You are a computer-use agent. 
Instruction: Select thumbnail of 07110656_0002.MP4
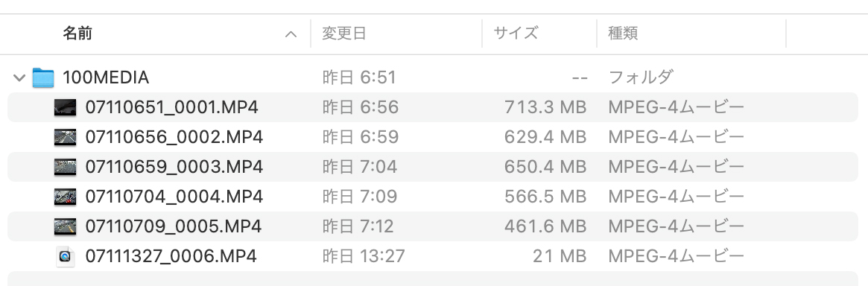coord(65,137)
